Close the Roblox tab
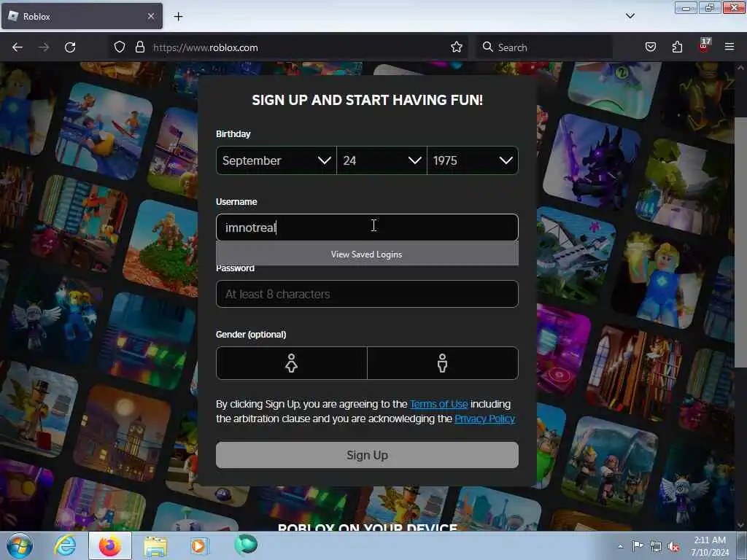Viewport: 747px width, 560px height. click(x=151, y=16)
